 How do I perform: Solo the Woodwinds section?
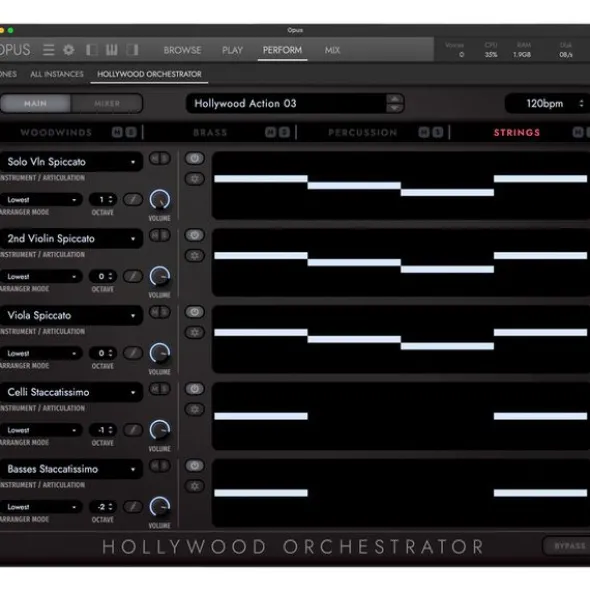pos(131,132)
